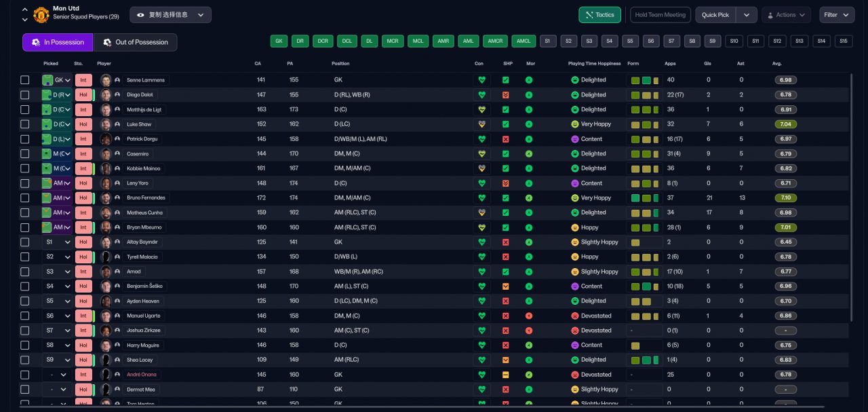Click the Int status badge for Casemiro
The image size is (868, 412).
click(82, 154)
